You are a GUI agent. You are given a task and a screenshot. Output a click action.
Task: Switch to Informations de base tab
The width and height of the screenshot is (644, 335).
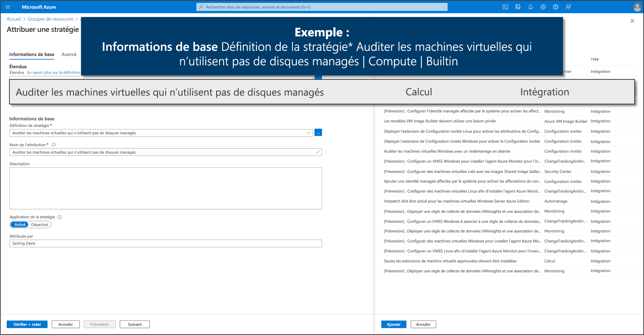(32, 54)
